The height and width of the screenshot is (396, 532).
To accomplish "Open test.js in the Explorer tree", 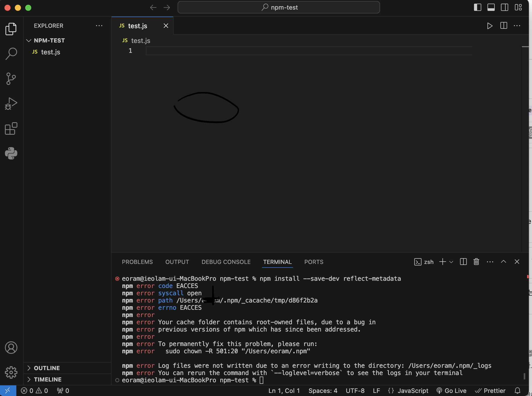I will (x=67, y=52).
